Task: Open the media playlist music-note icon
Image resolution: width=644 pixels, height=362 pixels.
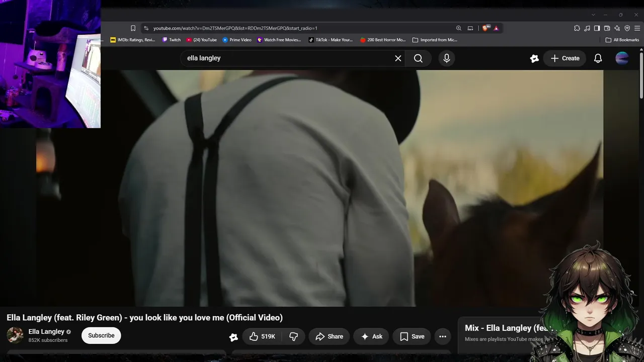Action: (587, 28)
